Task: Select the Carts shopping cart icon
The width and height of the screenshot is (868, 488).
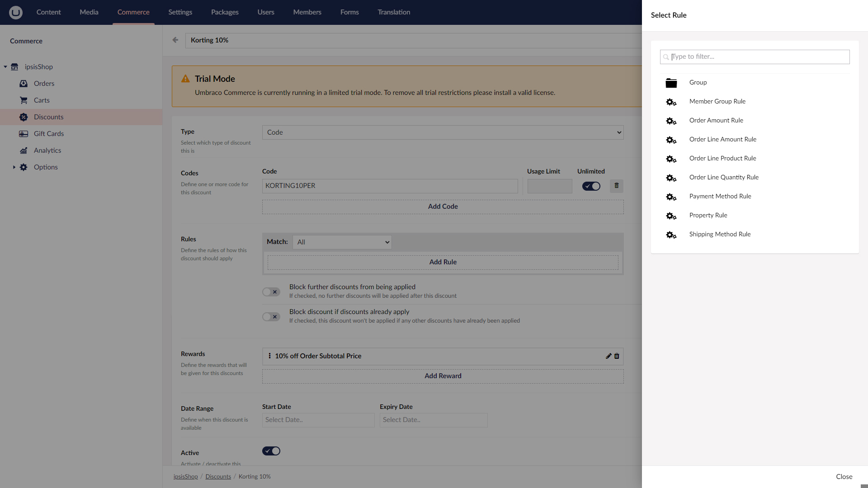Action: coord(24,100)
